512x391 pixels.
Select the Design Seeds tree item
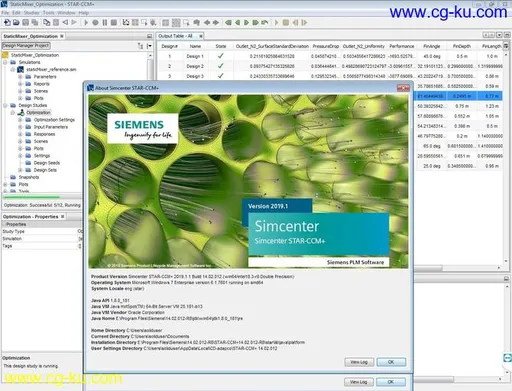[46, 163]
